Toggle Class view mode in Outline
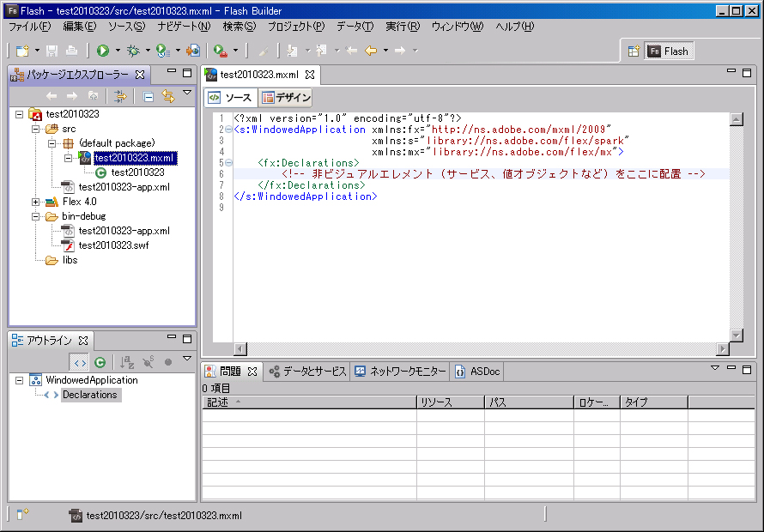The height and width of the screenshot is (532, 764). click(100, 362)
